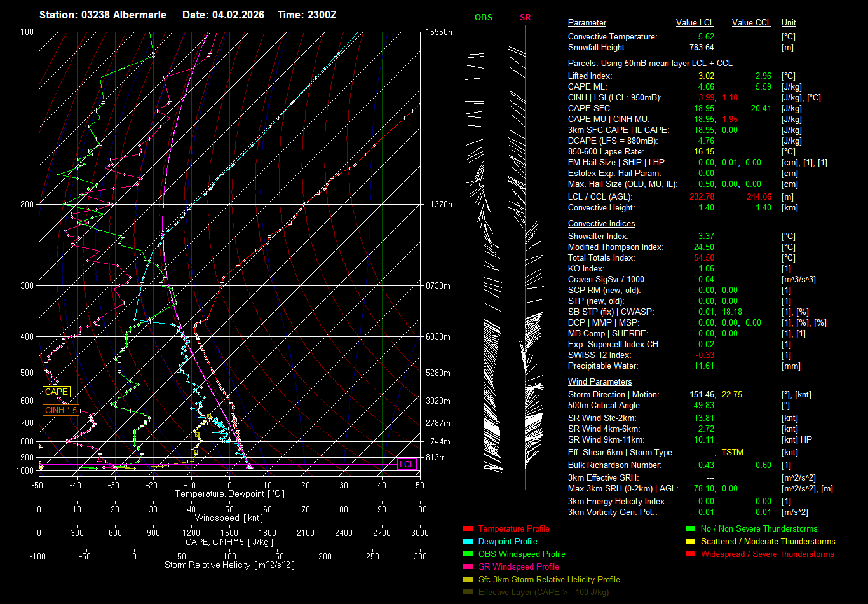Image resolution: width=868 pixels, height=604 pixels.
Task: Click the Value CCL column header
Action: click(751, 23)
